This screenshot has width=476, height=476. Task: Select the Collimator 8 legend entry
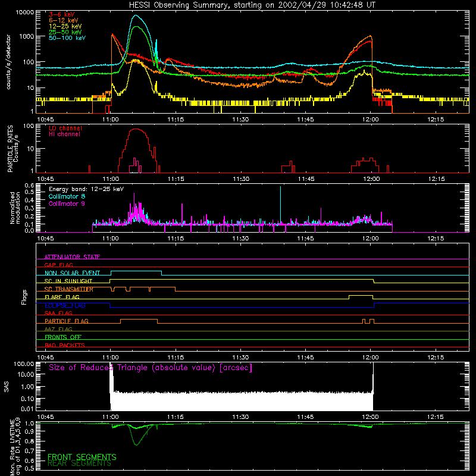pos(67,196)
